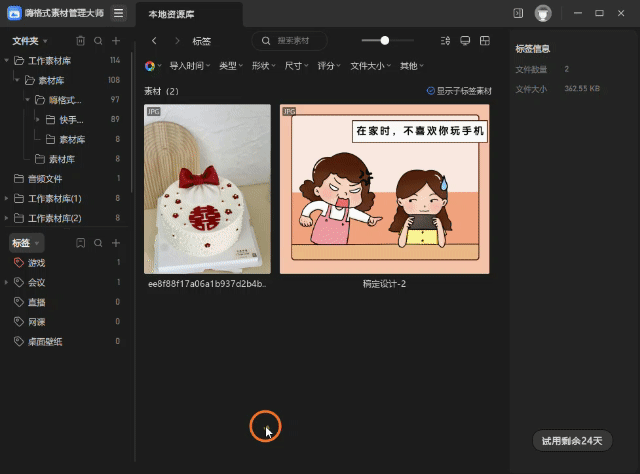Add a new folder with the plus icon
640x474 pixels.
116,41
